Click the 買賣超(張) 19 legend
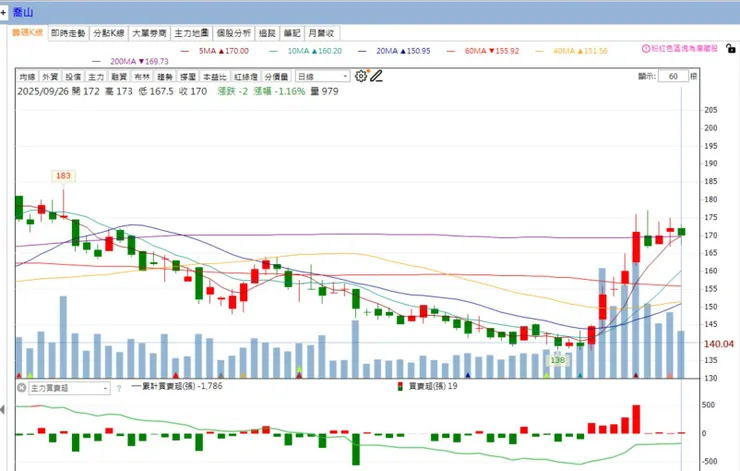740x471 pixels. tap(428, 386)
